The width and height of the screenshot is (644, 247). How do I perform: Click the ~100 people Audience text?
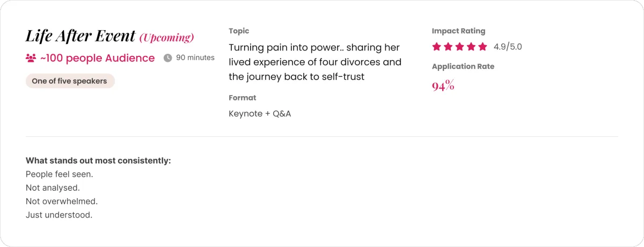tap(97, 58)
